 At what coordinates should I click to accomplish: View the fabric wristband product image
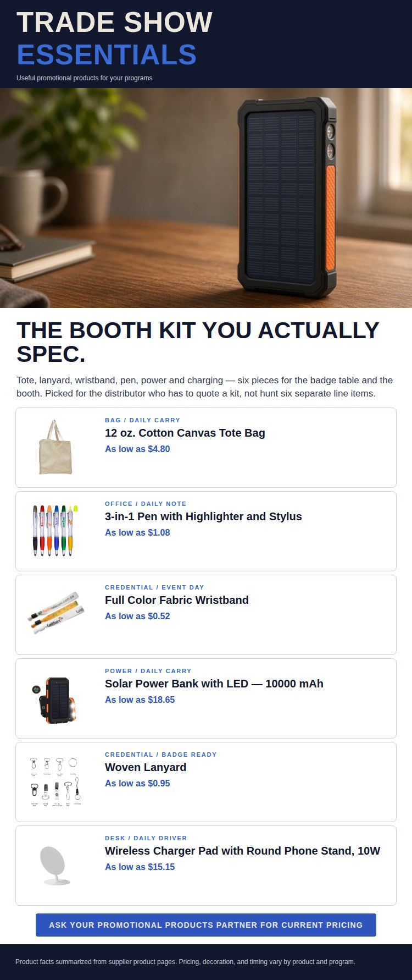tap(55, 614)
